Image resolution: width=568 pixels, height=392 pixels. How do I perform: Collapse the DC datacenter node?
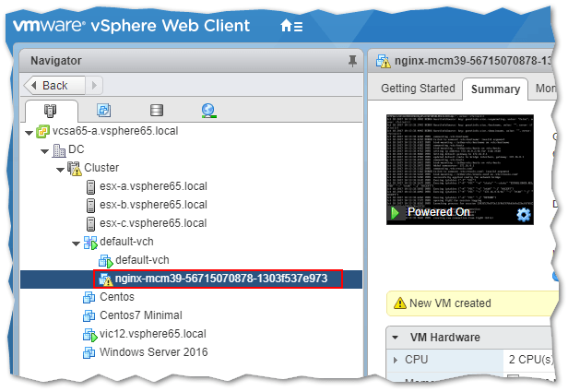45,151
